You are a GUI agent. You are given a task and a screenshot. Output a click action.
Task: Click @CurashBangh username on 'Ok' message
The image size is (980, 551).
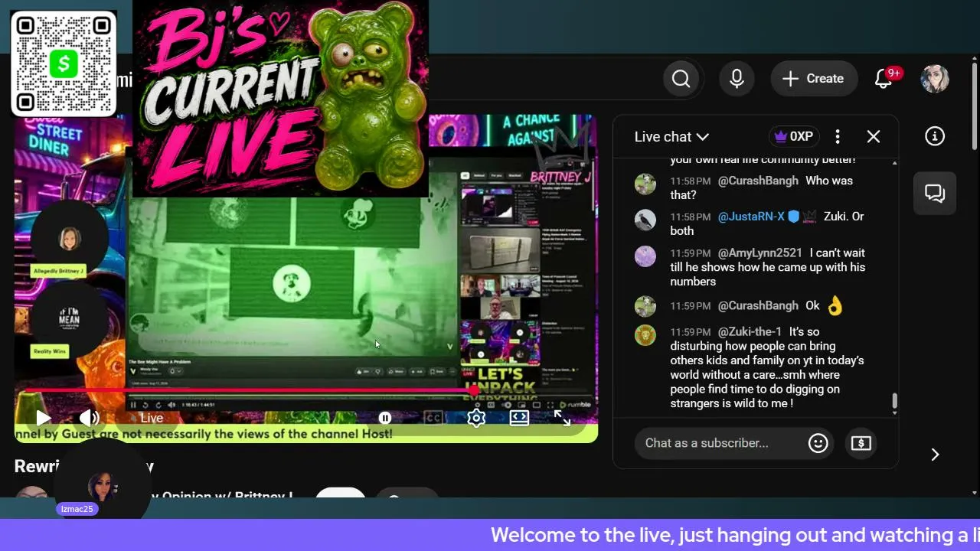pos(758,305)
